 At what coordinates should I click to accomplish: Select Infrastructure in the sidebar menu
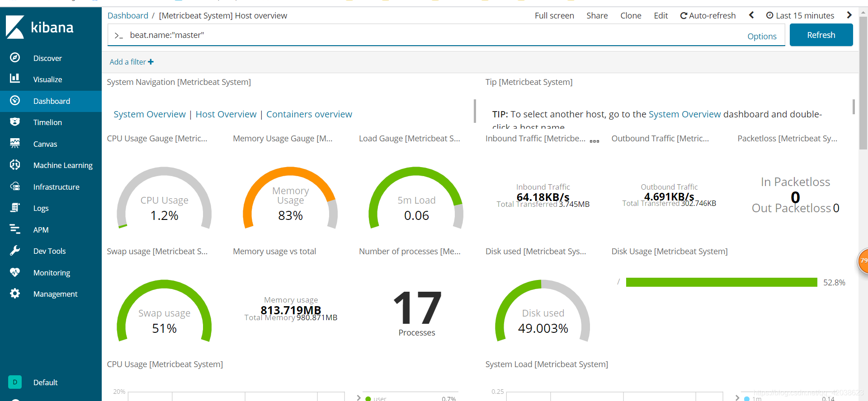pyautogui.click(x=56, y=187)
